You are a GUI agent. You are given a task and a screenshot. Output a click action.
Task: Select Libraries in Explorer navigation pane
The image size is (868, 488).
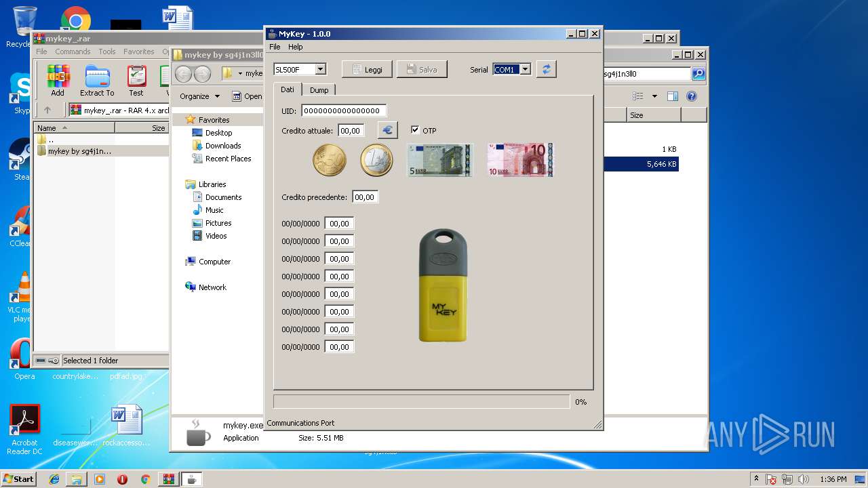coord(212,184)
